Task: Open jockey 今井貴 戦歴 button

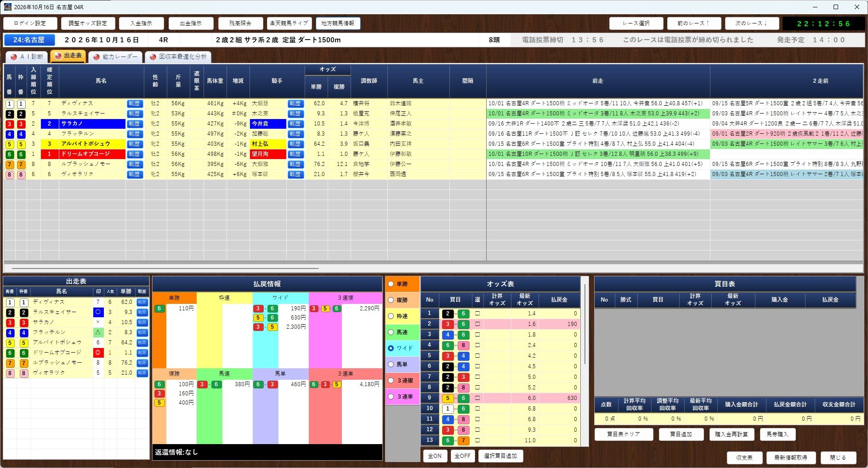Action: click(x=295, y=124)
